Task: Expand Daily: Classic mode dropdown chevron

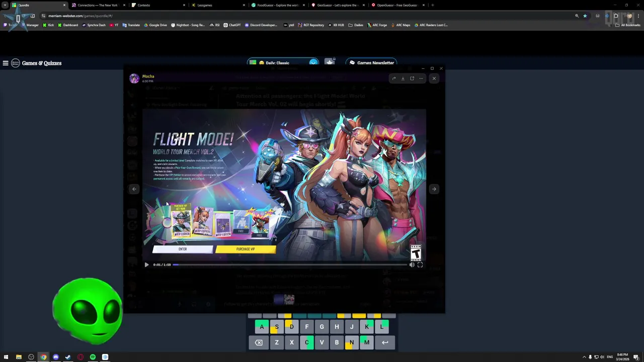Action: pyautogui.click(x=313, y=63)
